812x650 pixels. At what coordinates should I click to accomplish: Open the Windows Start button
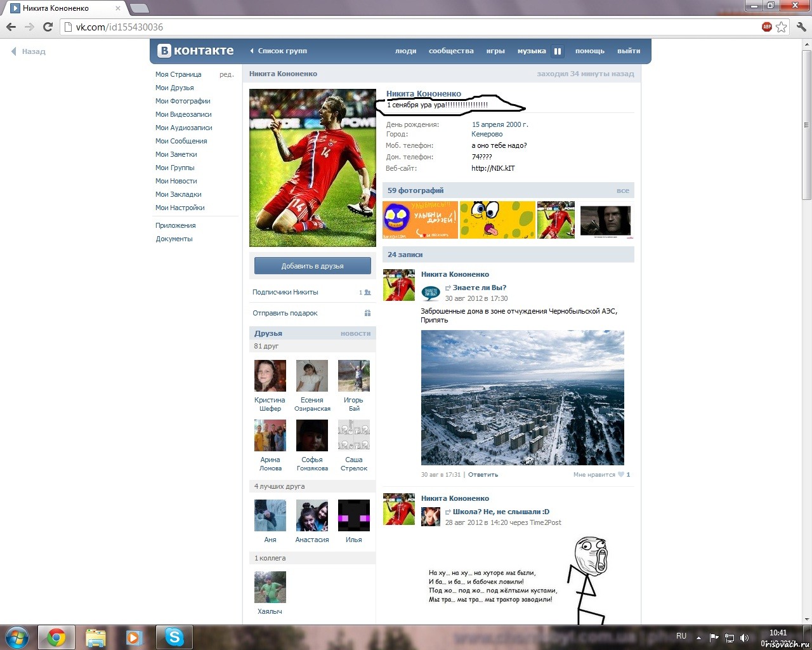click(17, 637)
